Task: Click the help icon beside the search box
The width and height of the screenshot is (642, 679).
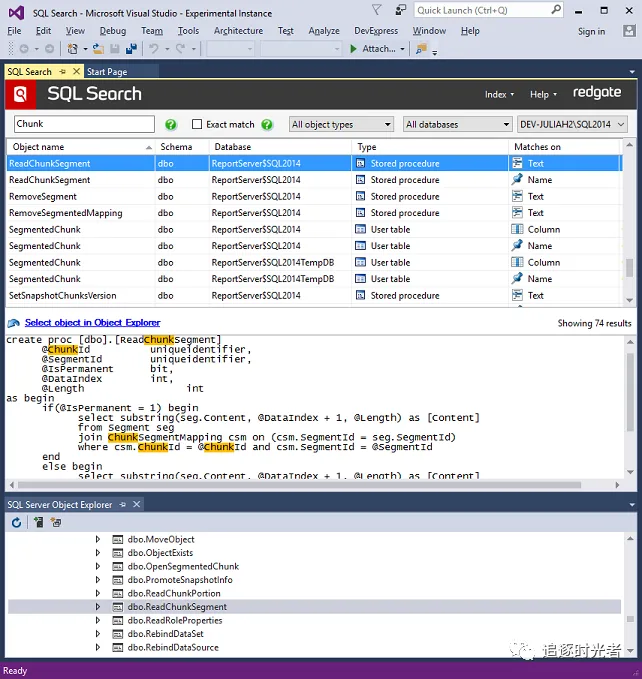Action: 171,125
